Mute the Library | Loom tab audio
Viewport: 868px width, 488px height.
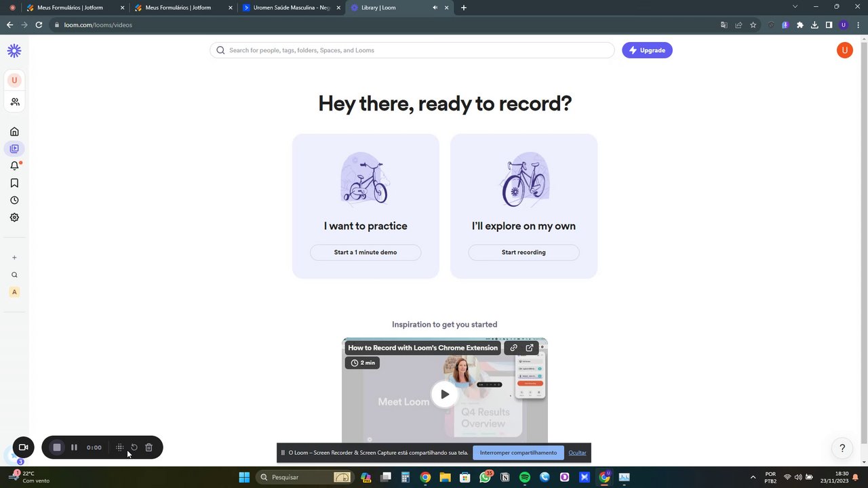[435, 7]
